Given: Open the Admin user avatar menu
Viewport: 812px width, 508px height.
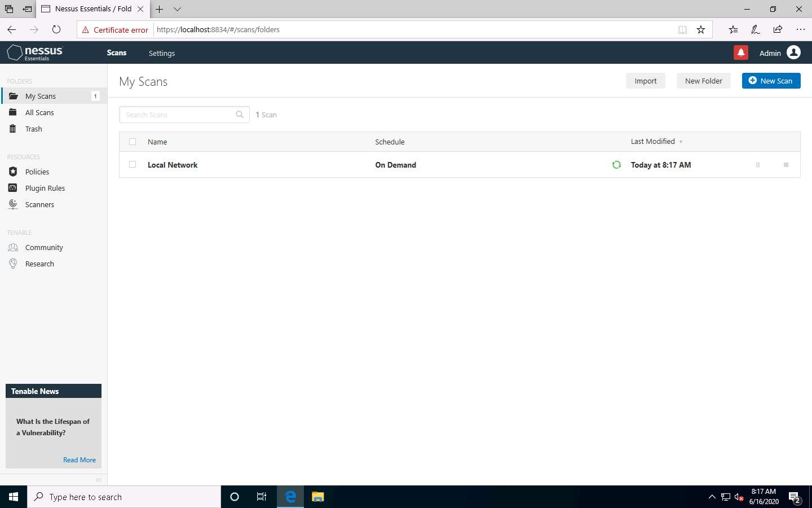Looking at the screenshot, I should click(x=793, y=52).
